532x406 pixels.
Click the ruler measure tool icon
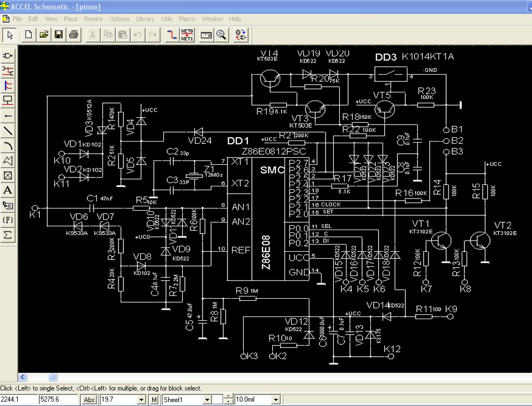[206, 35]
